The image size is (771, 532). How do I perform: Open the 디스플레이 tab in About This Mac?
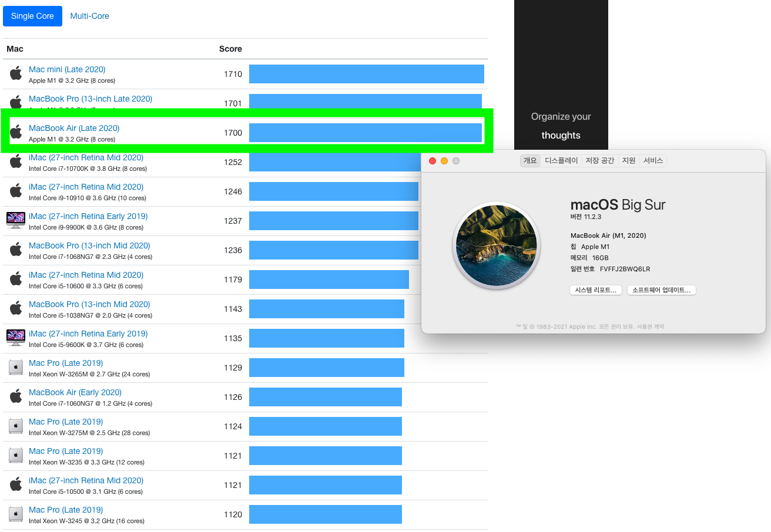pos(561,160)
